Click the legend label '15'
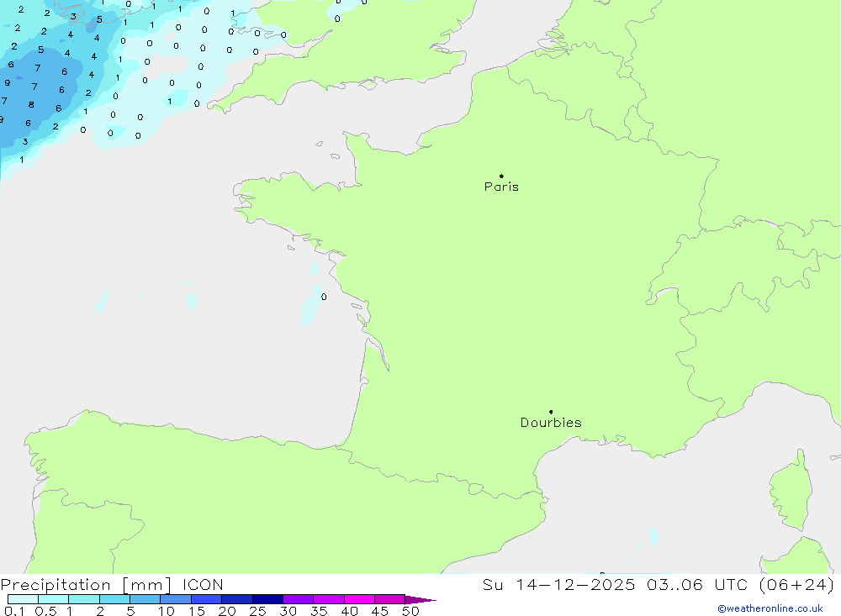The width and height of the screenshot is (841, 616). tap(197, 611)
